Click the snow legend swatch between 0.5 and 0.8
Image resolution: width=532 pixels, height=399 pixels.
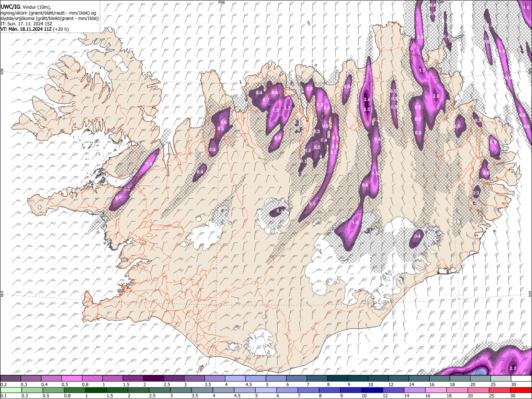tap(72, 379)
